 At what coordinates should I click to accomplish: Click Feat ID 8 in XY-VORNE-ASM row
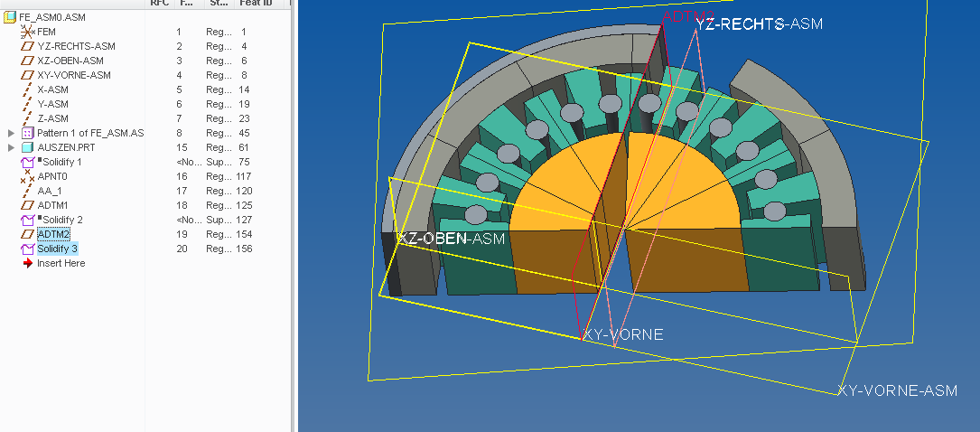click(x=245, y=75)
